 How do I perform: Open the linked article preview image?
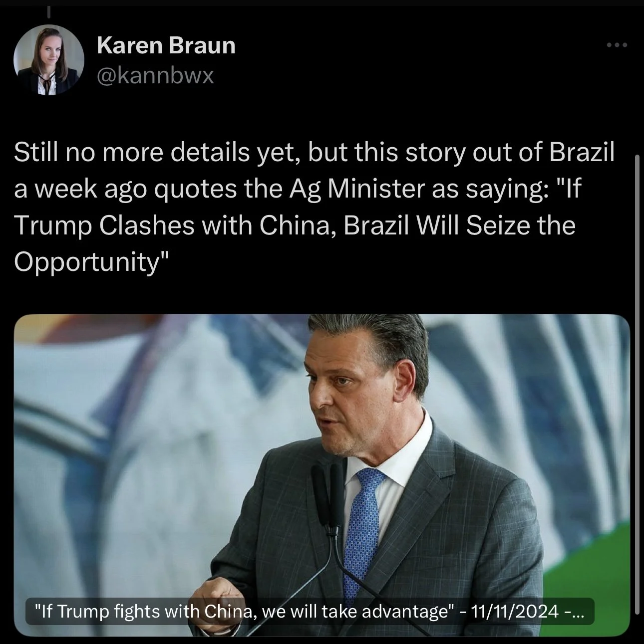322,475
